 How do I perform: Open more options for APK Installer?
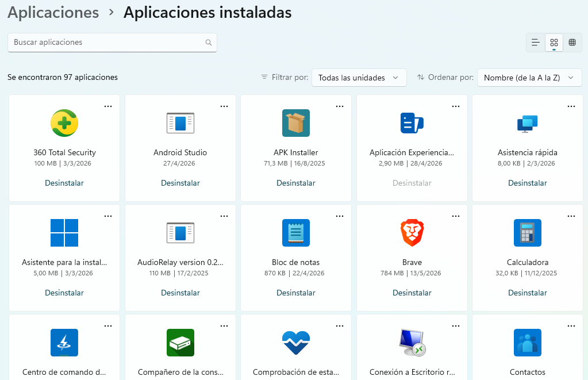pyautogui.click(x=340, y=106)
